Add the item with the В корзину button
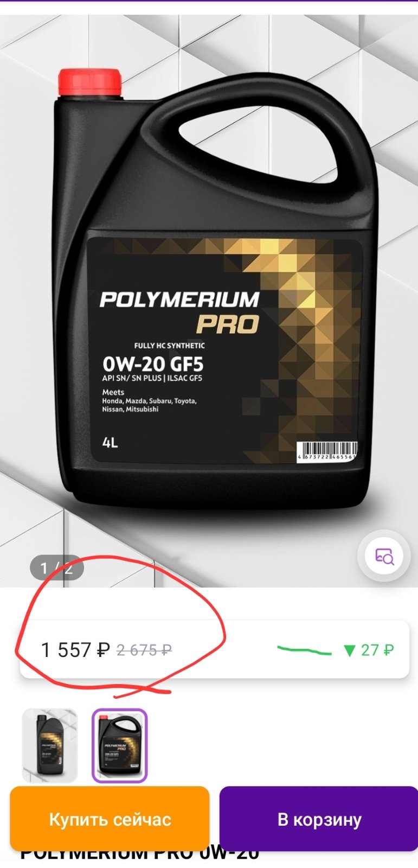The width and height of the screenshot is (418, 868). pyautogui.click(x=319, y=819)
